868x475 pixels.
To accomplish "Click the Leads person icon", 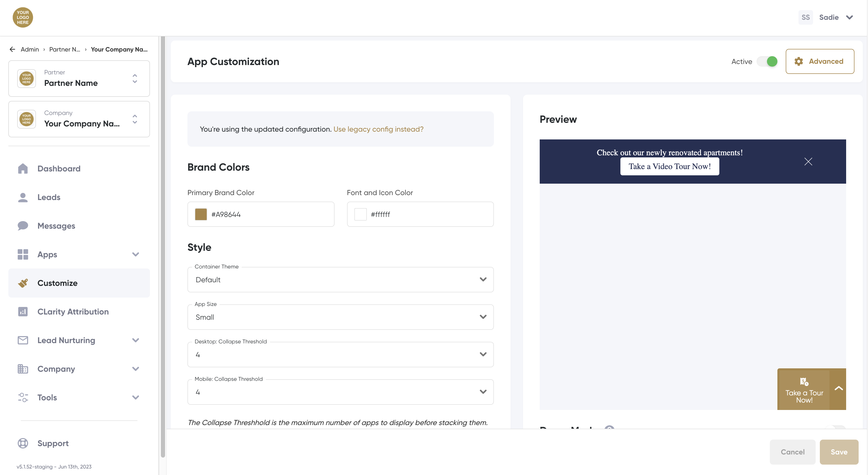I will (x=23, y=197).
